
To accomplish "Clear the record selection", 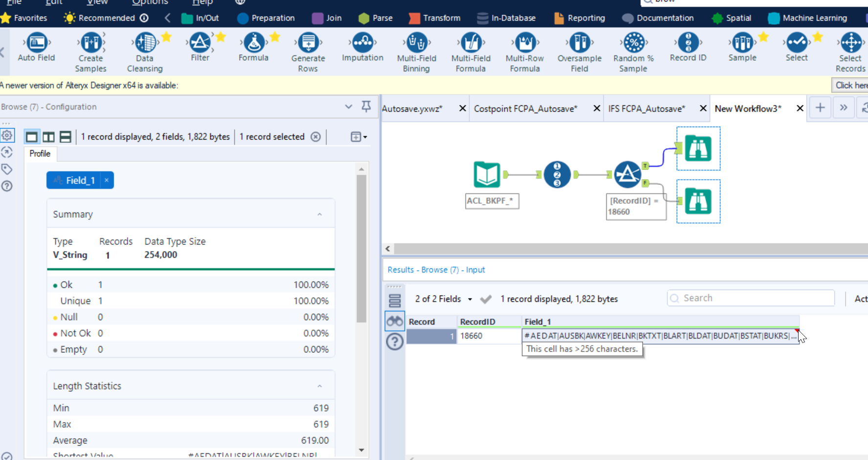I will tap(316, 137).
